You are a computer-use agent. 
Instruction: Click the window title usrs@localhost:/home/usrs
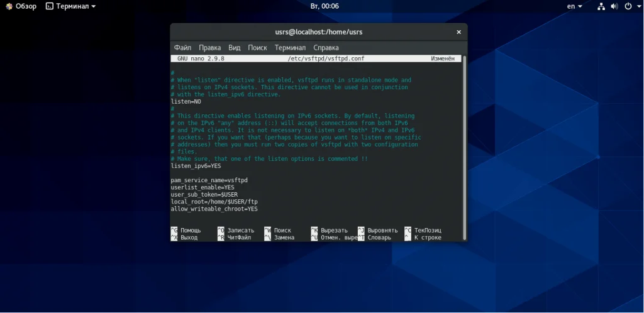[319, 32]
